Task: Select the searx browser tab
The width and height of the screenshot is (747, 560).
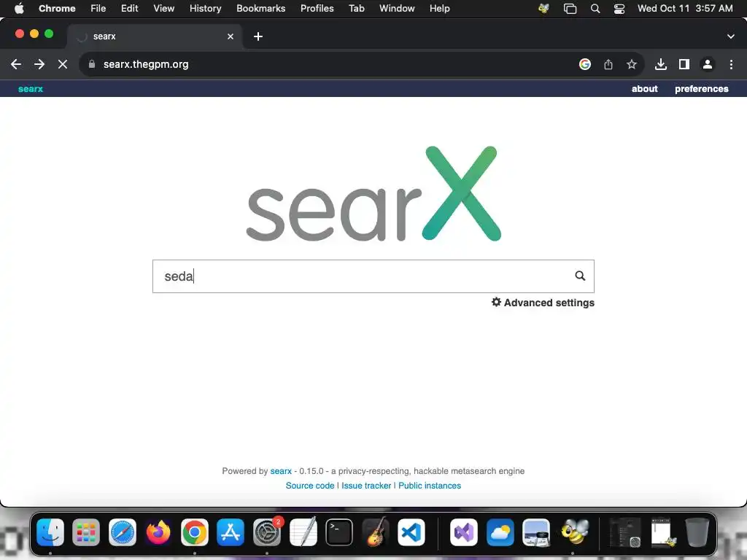Action: (155, 36)
